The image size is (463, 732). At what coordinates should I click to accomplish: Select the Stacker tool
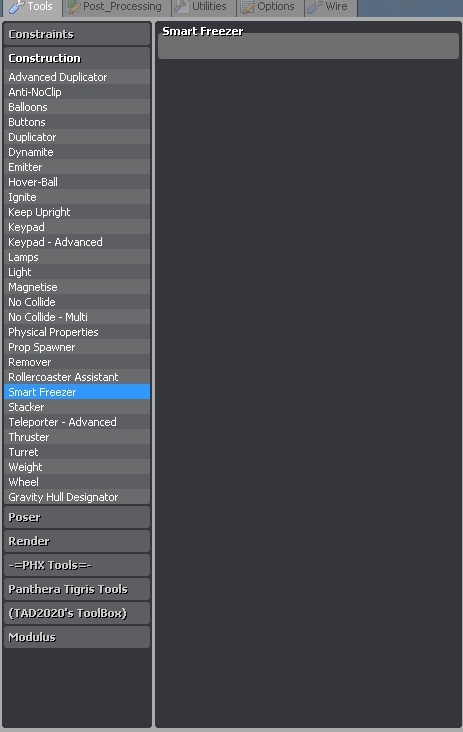pos(77,407)
